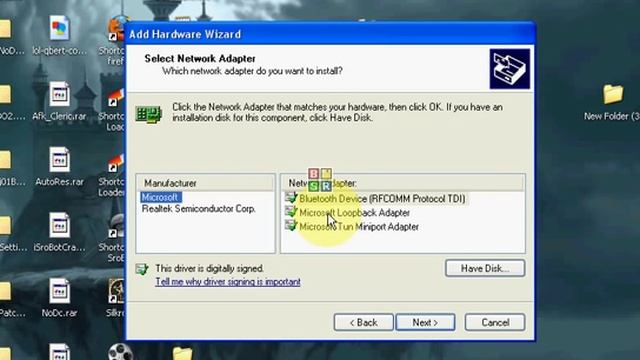Click the Bluetooth Device signed-driver icon
This screenshot has width=640, height=360.
pyautogui.click(x=291, y=198)
